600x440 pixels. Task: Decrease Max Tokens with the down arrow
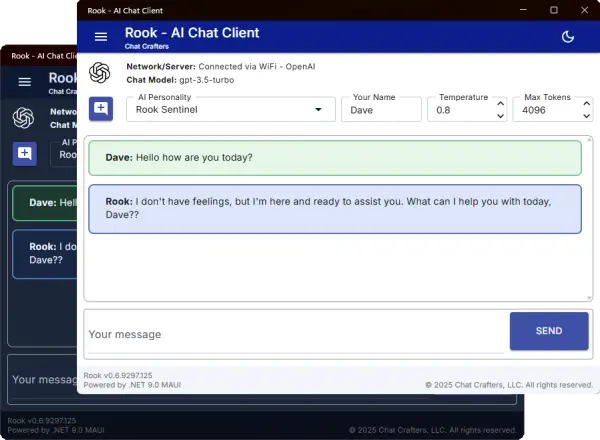tap(586, 116)
